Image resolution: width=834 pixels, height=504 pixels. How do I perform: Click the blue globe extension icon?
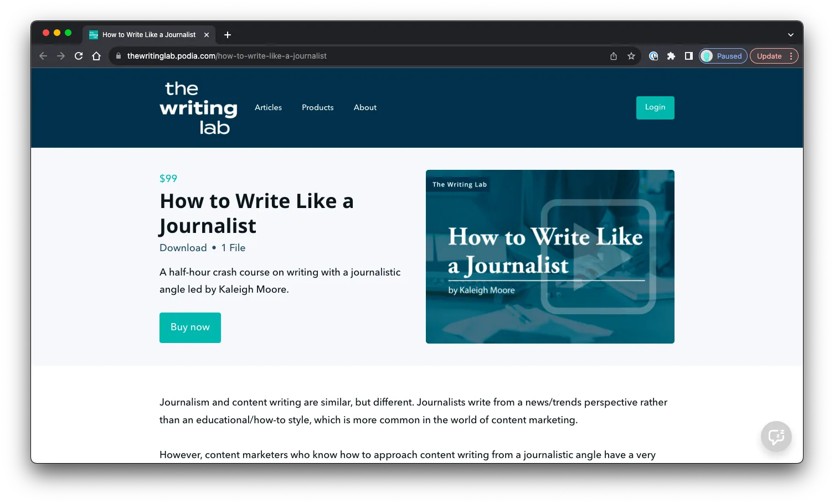653,56
